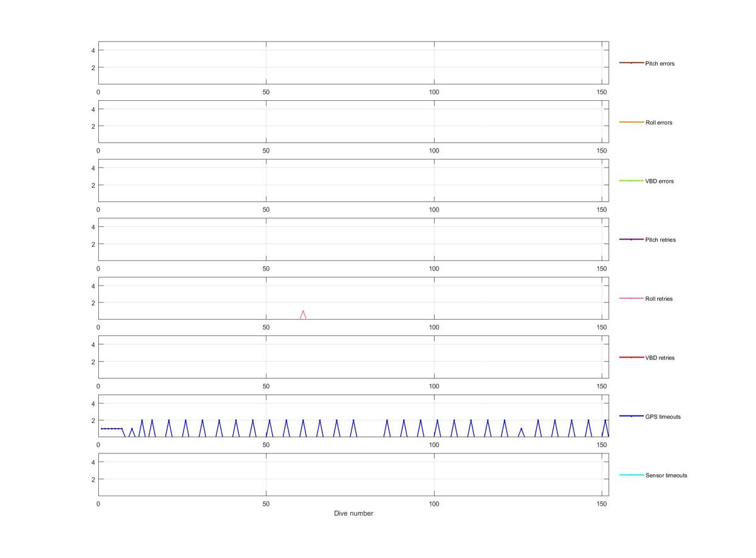756x558 pixels.
Task: Click the purple Pitch retries legend line sample
Action: (631, 239)
